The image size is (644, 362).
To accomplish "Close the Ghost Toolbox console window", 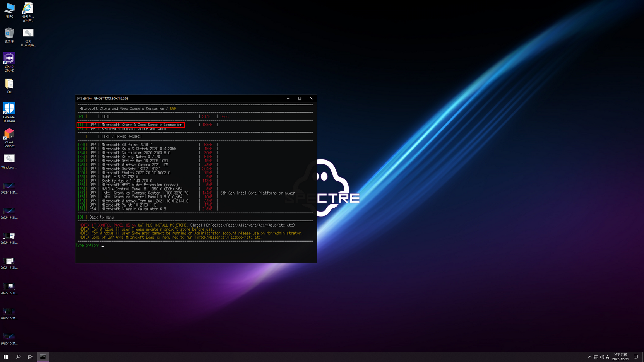I will (311, 99).
